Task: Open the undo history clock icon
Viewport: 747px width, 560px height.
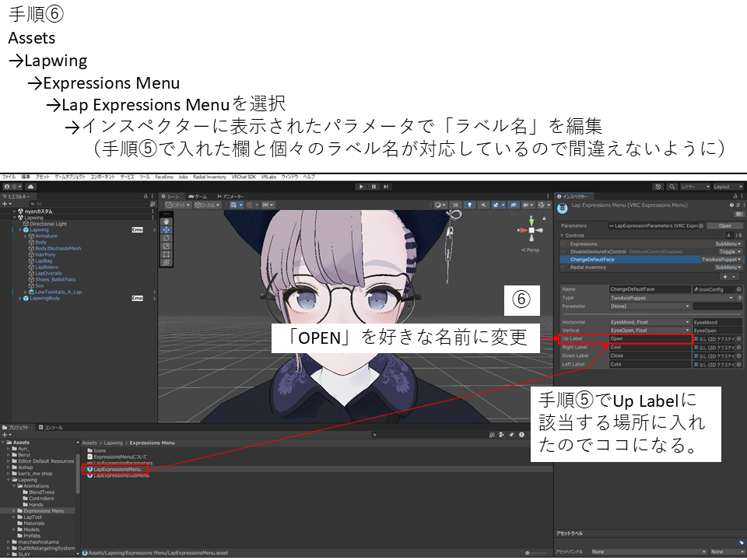Action: [658, 187]
